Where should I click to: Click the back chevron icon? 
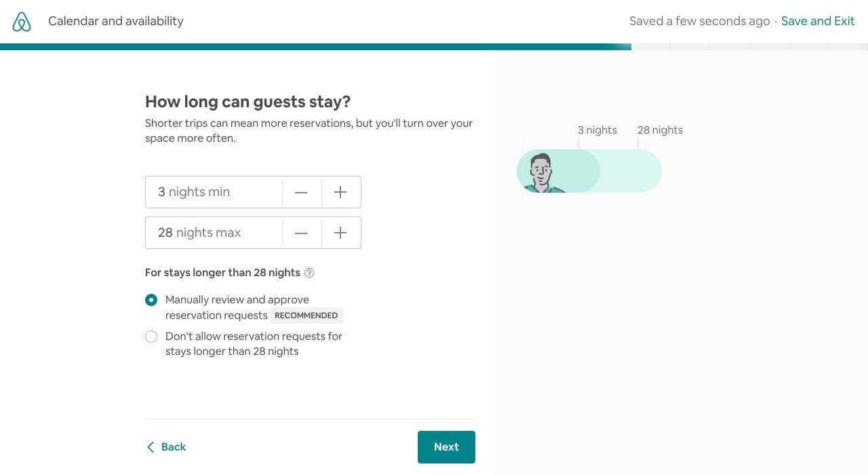coord(151,446)
